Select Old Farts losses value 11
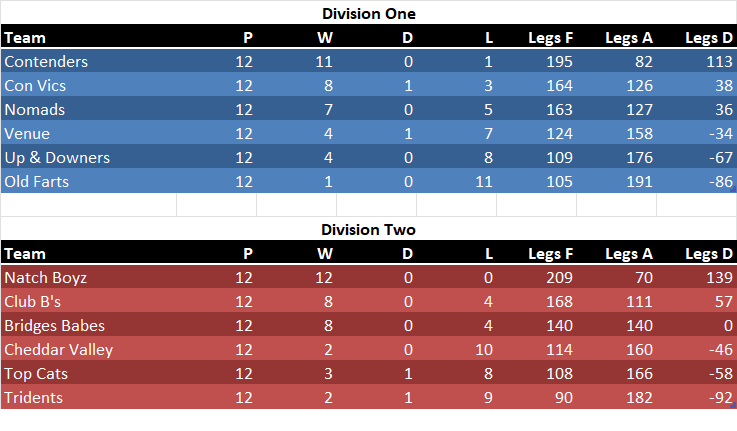Viewport: 737px width, 431px height. pos(484,182)
